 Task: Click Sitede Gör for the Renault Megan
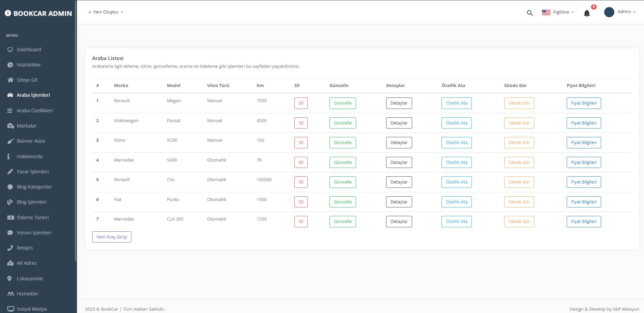pos(519,103)
